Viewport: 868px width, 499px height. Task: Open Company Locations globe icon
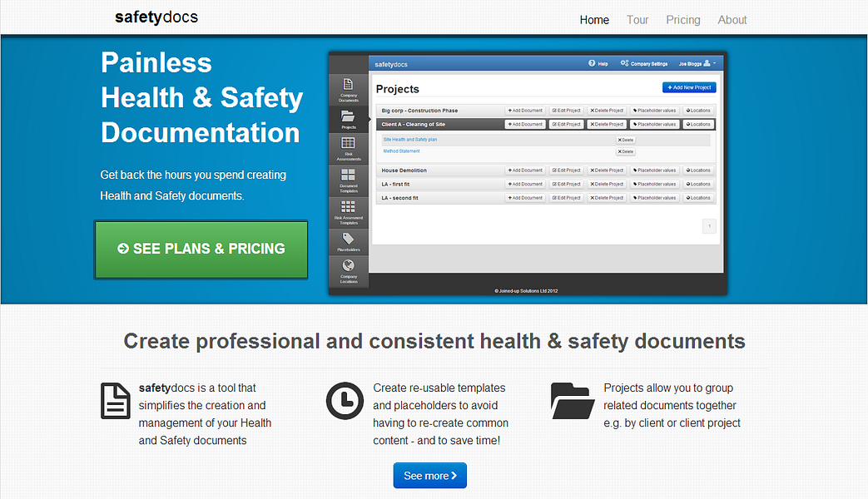[348, 265]
